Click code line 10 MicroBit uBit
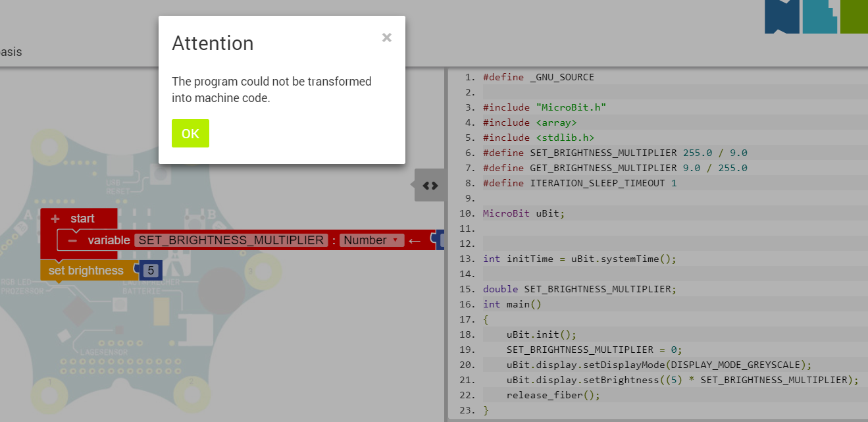Image resolution: width=868 pixels, height=422 pixels. [x=524, y=213]
